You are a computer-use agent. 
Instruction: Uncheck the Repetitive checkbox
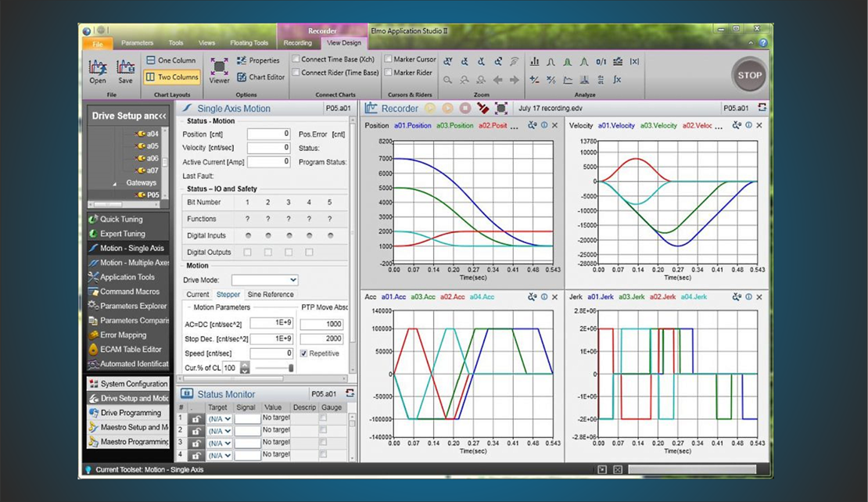[304, 353]
